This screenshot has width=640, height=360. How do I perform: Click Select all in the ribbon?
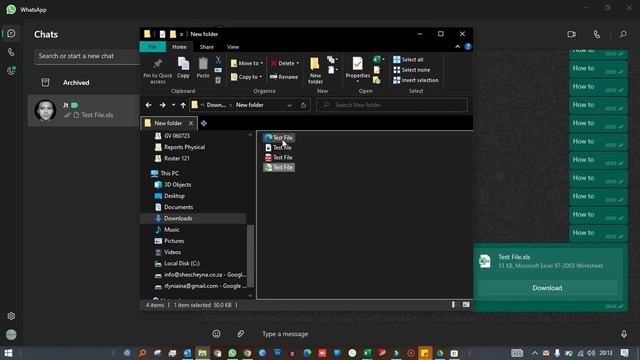(408, 60)
